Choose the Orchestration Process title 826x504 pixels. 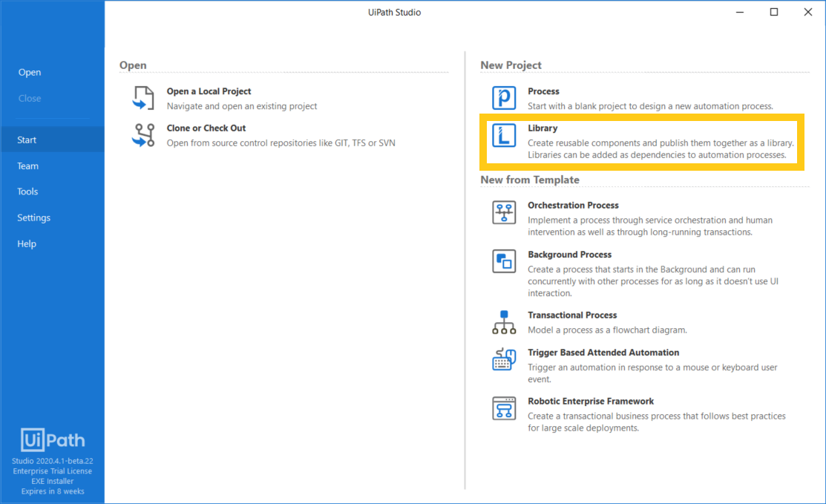(x=573, y=206)
